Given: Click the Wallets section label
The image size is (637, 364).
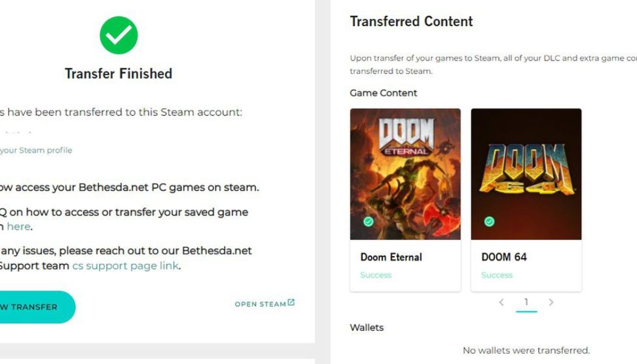Looking at the screenshot, I should tap(366, 327).
